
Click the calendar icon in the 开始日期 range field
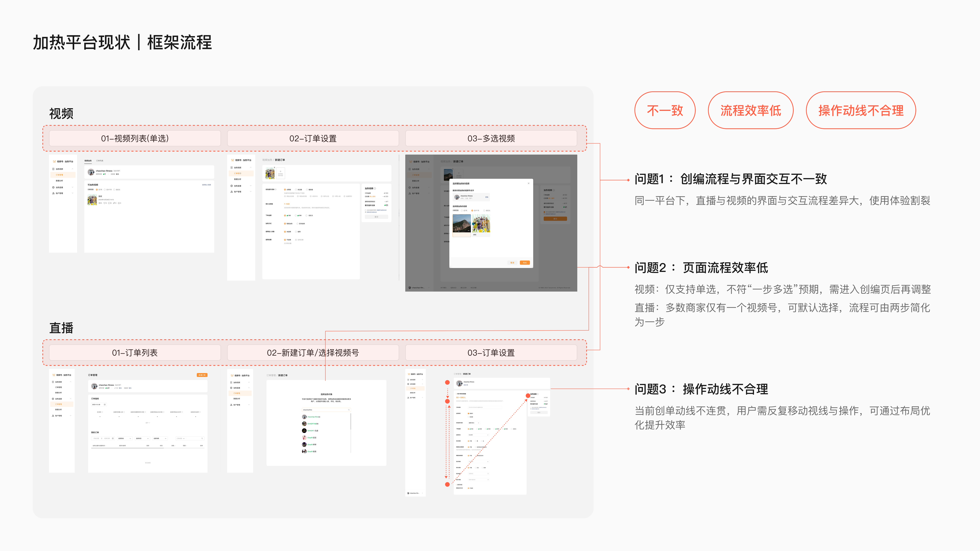click(x=113, y=438)
